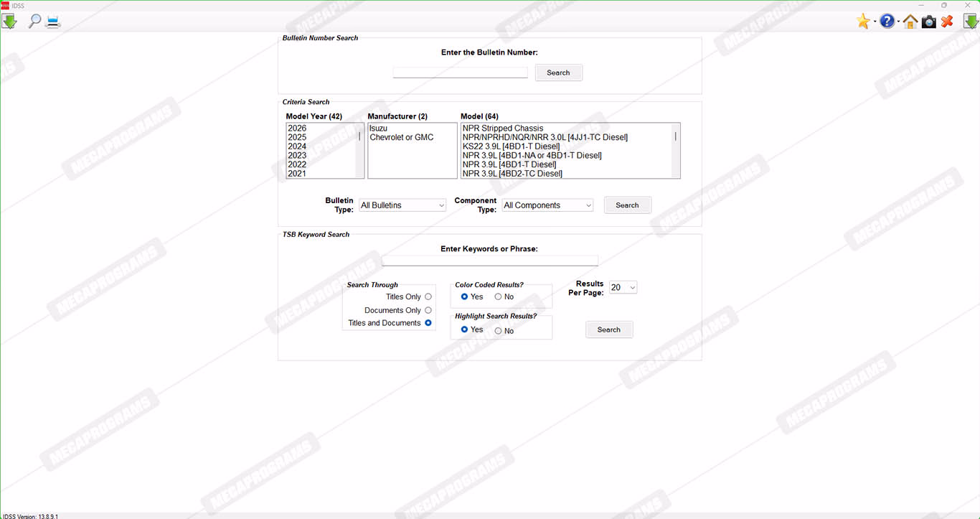
Task: Open the magnifying glass search tool
Action: pos(34,22)
